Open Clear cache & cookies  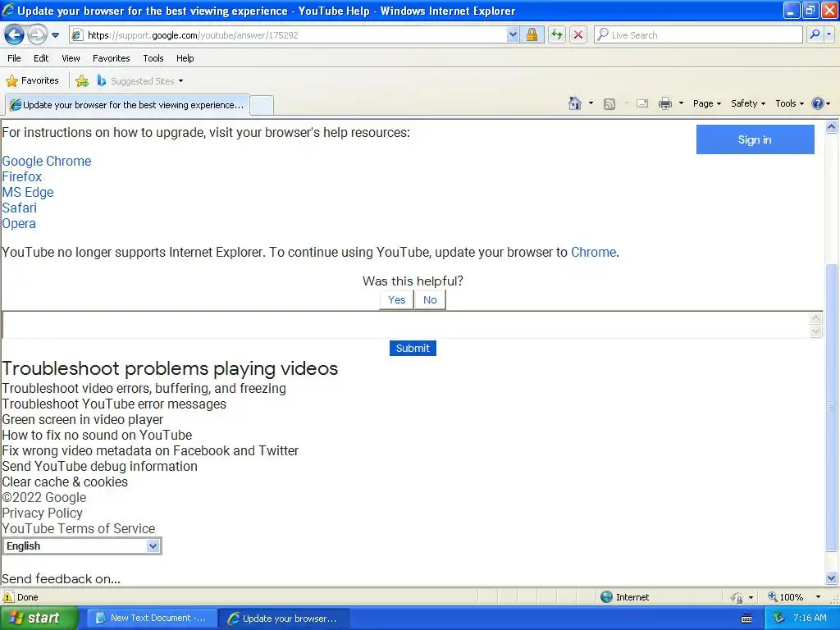pyautogui.click(x=65, y=482)
